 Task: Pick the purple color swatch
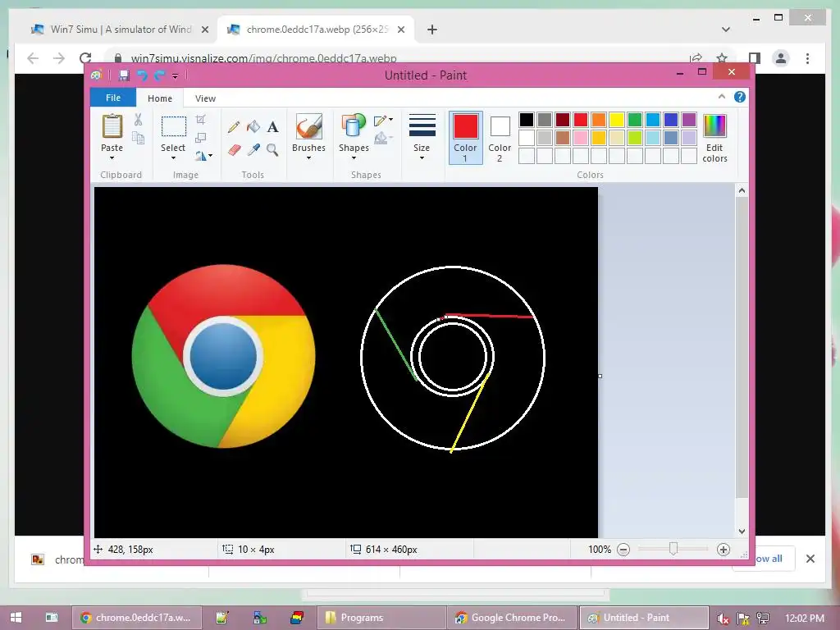click(x=689, y=120)
